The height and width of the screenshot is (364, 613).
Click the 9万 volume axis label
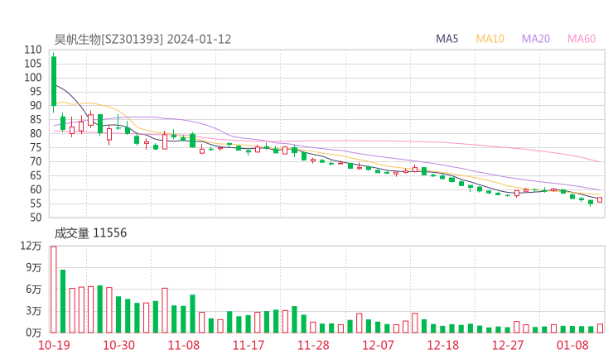tap(34, 267)
